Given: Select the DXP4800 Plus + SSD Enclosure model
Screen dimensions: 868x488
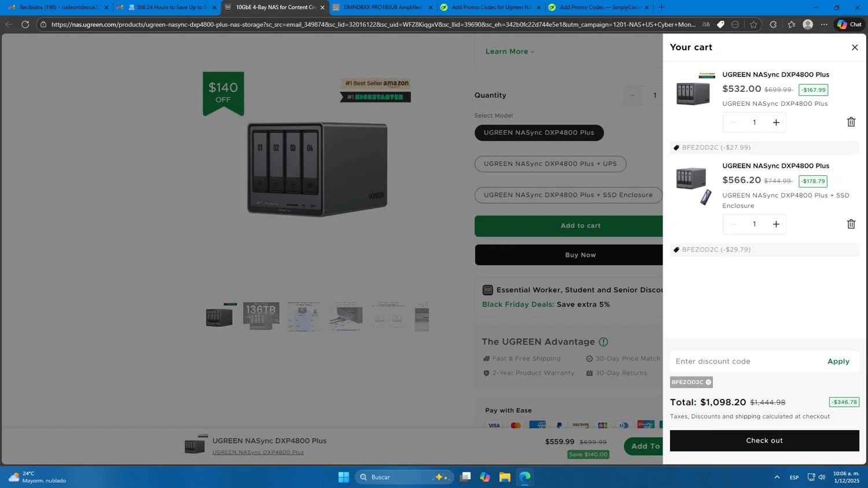Looking at the screenshot, I should [568, 195].
